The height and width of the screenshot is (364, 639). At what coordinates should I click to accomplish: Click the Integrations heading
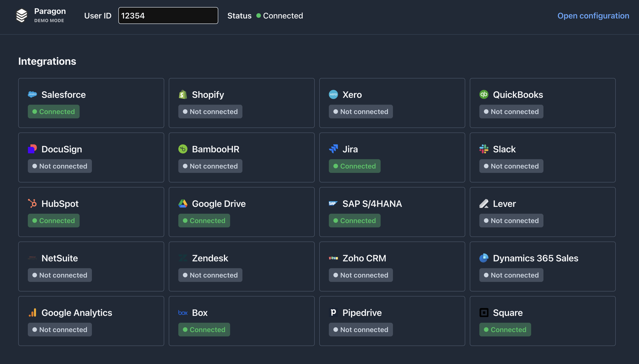click(x=47, y=62)
